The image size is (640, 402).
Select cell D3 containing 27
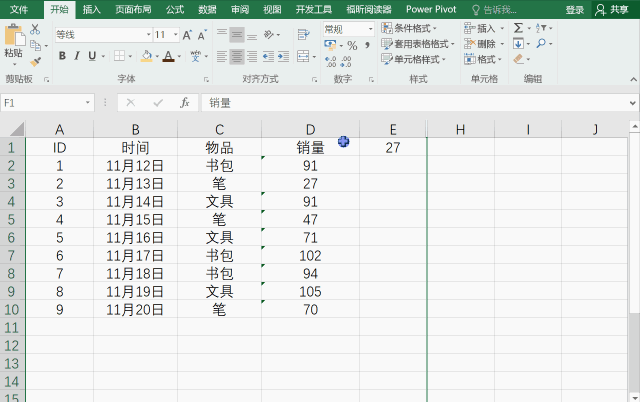click(x=310, y=184)
